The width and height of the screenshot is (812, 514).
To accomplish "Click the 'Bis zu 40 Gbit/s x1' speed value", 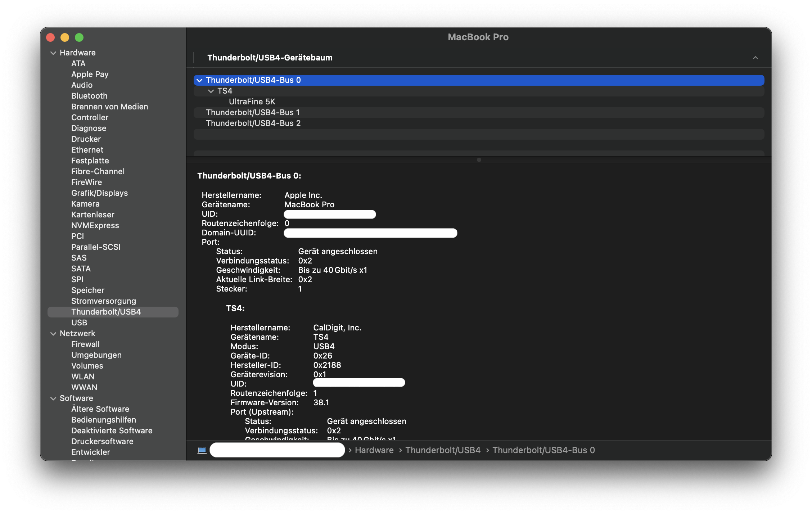I will click(333, 270).
